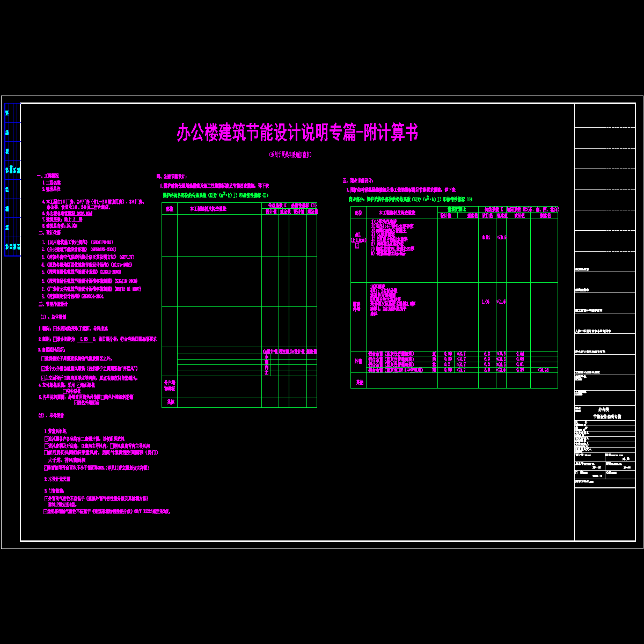This screenshot has height=644, width=644.
Task: Toggle the checkbox before 浅色外墙面砖
Action: tap(76, 402)
